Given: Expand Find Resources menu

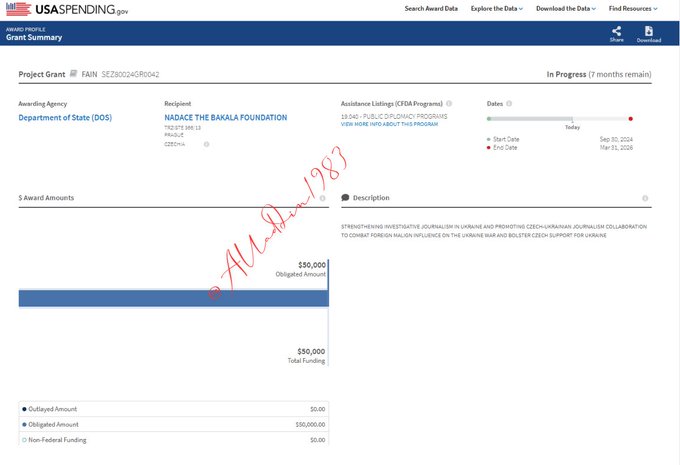Looking at the screenshot, I should pyautogui.click(x=633, y=9).
